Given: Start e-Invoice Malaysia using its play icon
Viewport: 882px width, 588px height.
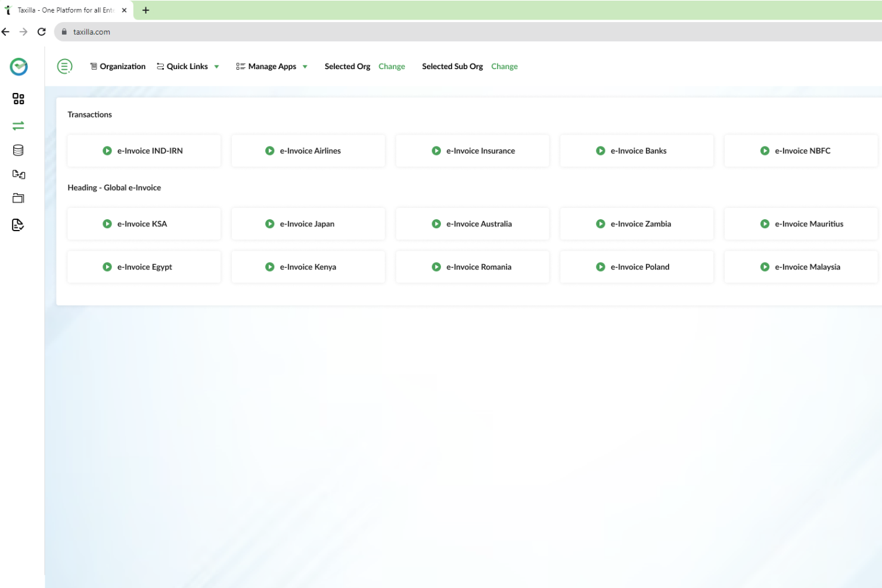Looking at the screenshot, I should (x=765, y=267).
